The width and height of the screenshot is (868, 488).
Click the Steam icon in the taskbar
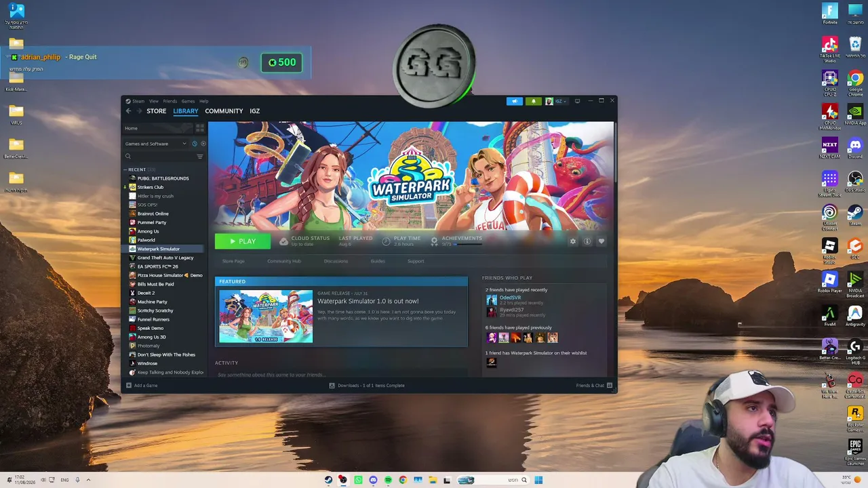pos(328,480)
